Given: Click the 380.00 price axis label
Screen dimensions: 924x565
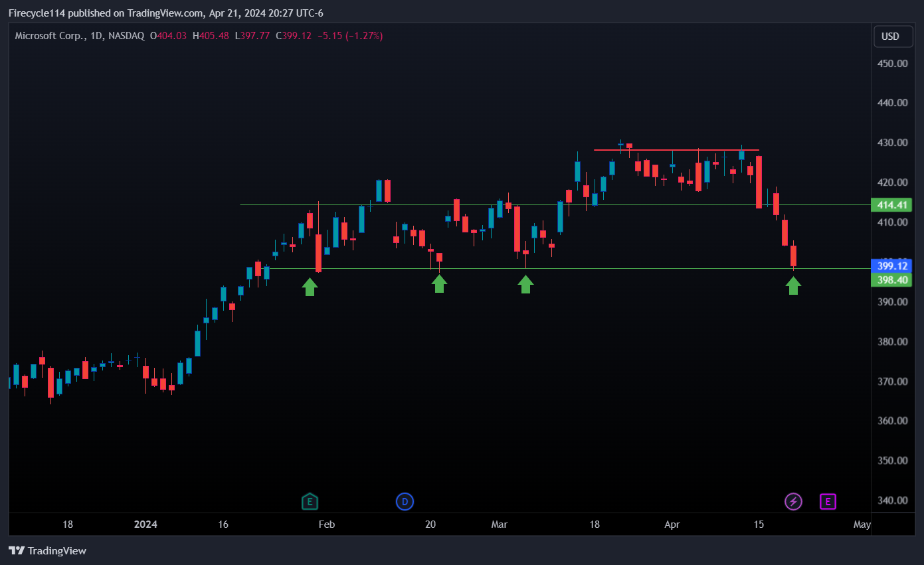Looking at the screenshot, I should pos(892,342).
